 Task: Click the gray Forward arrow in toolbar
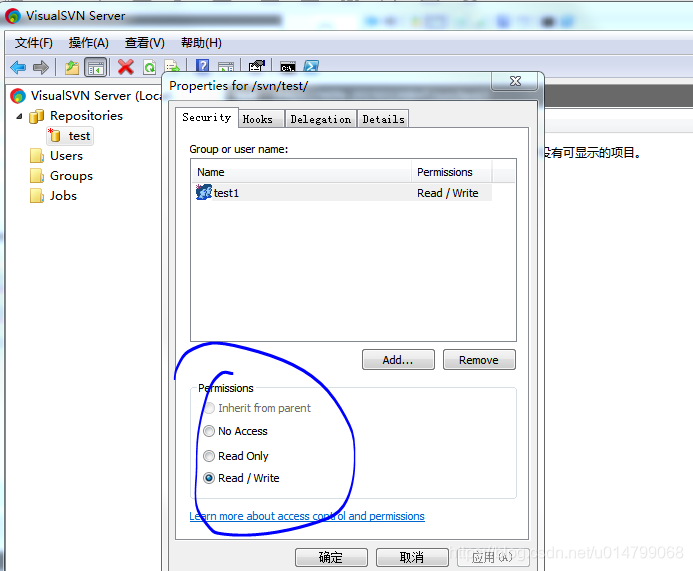coord(41,68)
